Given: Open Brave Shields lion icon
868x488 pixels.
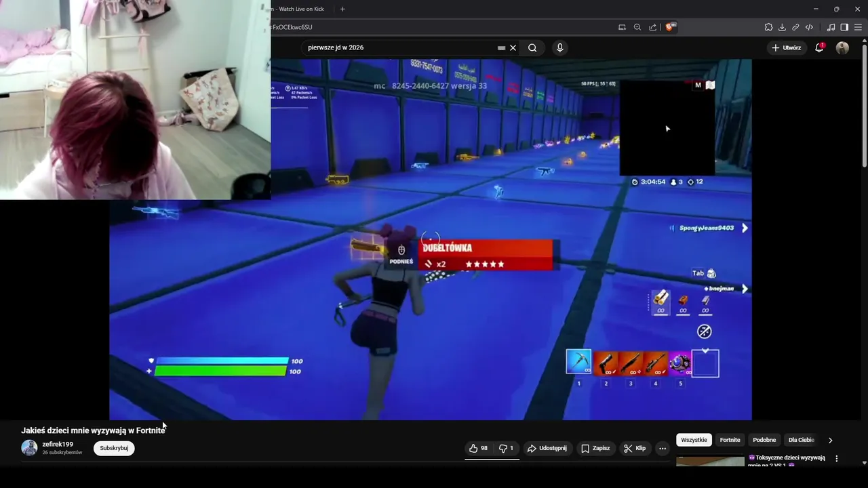Looking at the screenshot, I should [x=670, y=27].
